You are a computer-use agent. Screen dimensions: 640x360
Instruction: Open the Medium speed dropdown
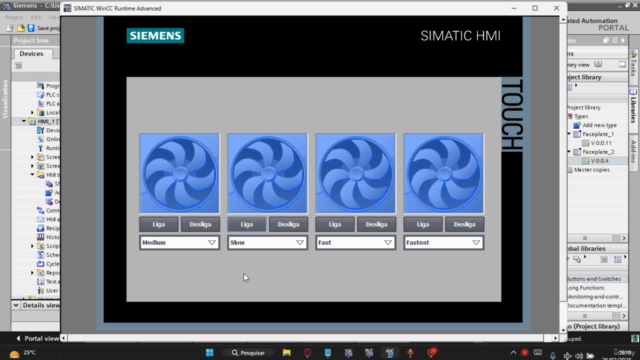point(179,242)
